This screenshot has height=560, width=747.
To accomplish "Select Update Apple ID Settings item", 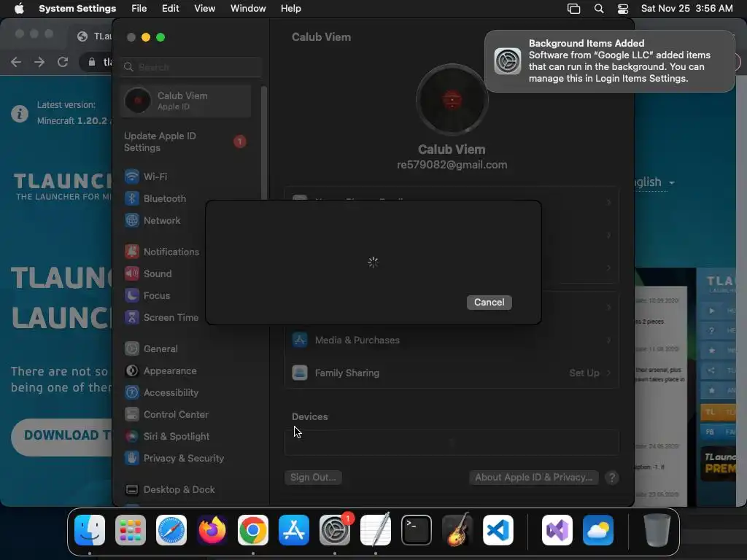I will pos(186,142).
